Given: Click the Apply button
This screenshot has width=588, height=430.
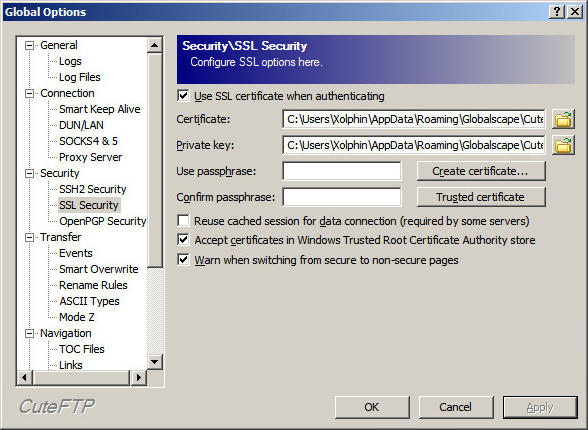Looking at the screenshot, I should 540,407.
